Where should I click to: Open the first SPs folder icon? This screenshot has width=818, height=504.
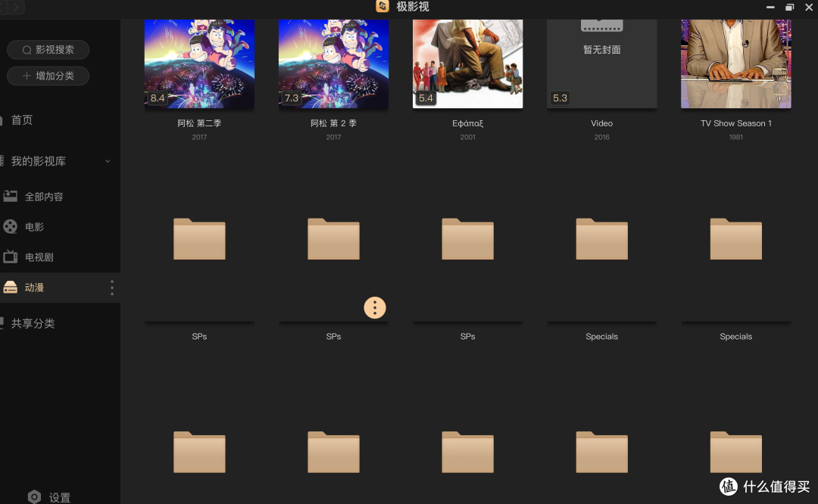(x=199, y=238)
